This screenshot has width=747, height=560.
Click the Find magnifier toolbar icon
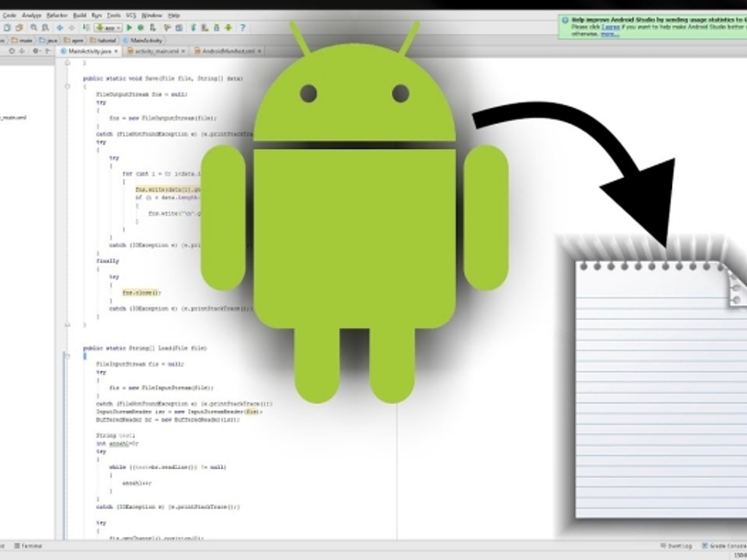34,27
